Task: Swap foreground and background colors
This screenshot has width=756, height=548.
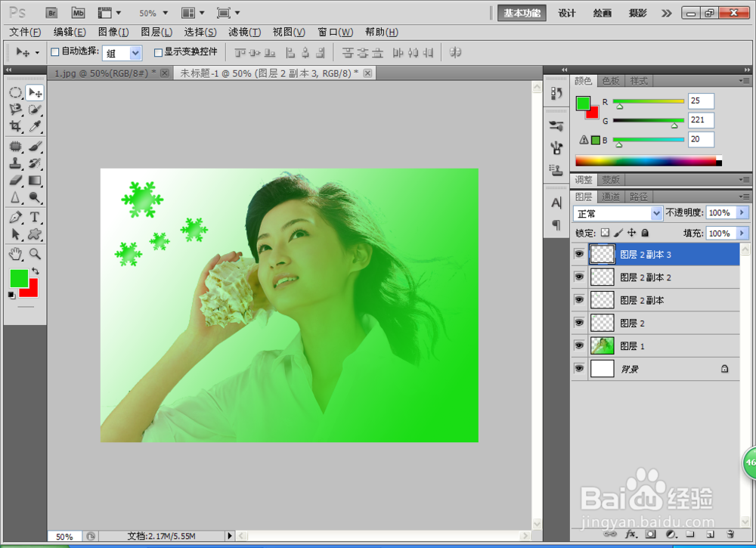Action: pyautogui.click(x=36, y=271)
